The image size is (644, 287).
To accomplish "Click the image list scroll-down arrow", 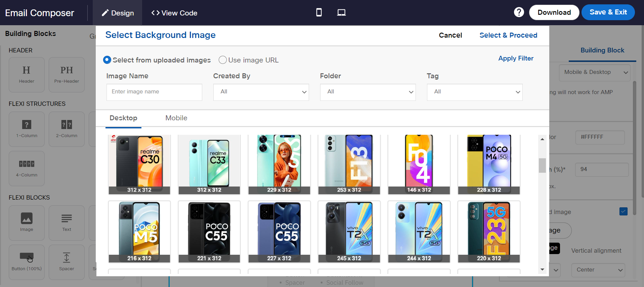I will (x=542, y=270).
